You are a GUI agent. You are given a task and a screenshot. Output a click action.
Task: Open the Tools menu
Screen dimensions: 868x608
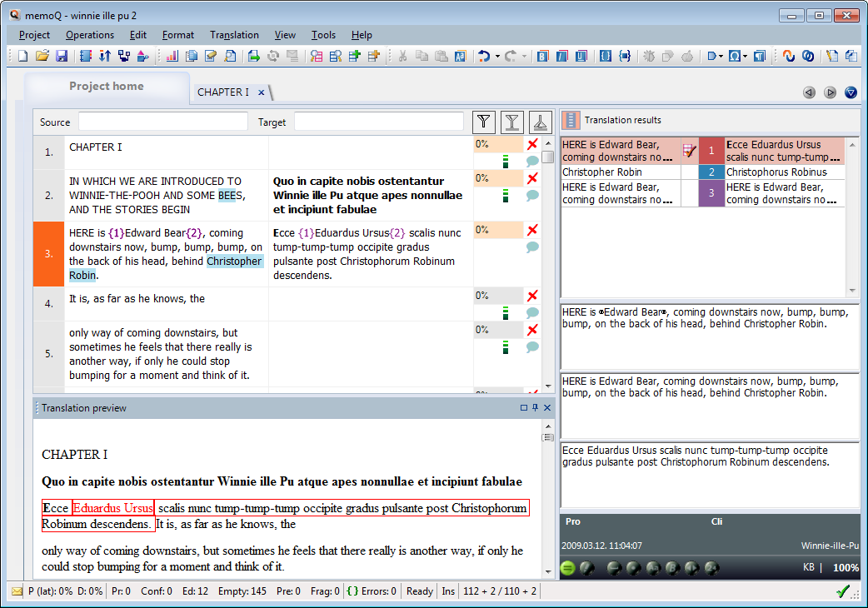tap(323, 35)
